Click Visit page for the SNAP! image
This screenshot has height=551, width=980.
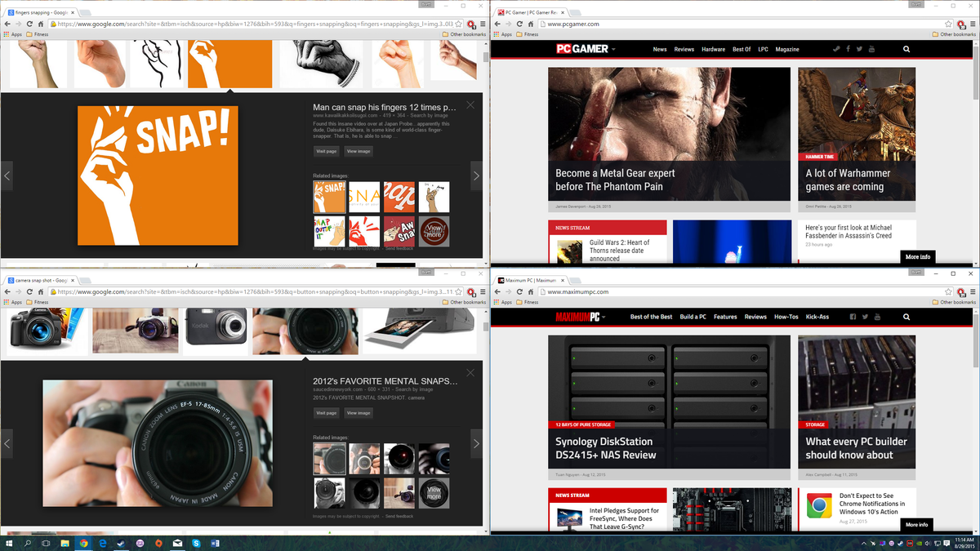(x=327, y=151)
